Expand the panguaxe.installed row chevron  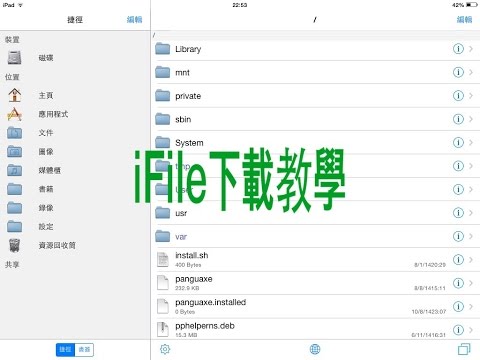click(x=471, y=306)
